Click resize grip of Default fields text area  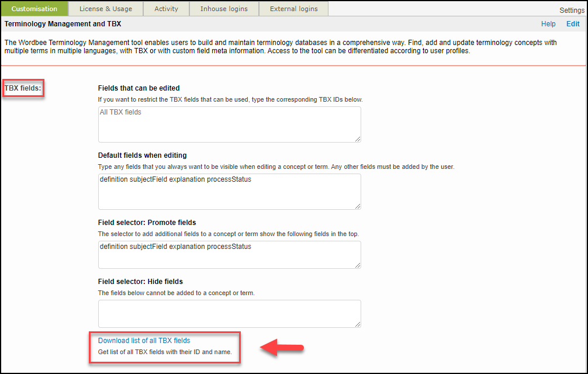coord(358,206)
